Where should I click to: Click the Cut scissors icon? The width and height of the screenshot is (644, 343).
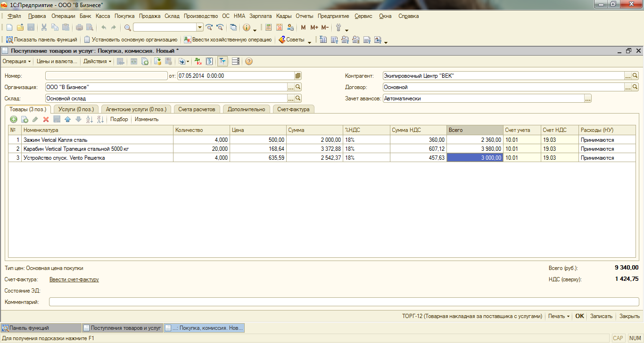(x=44, y=27)
